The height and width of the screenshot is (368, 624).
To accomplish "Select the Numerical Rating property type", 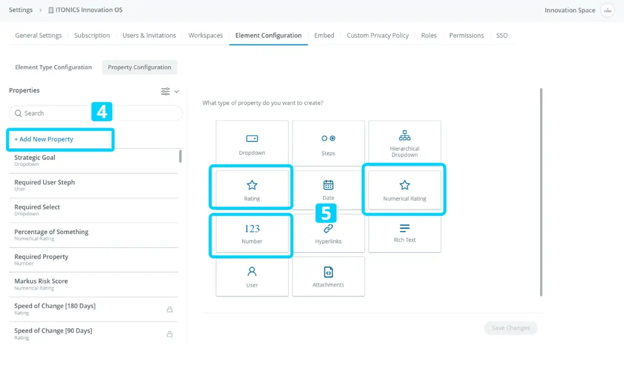I will pos(404,190).
